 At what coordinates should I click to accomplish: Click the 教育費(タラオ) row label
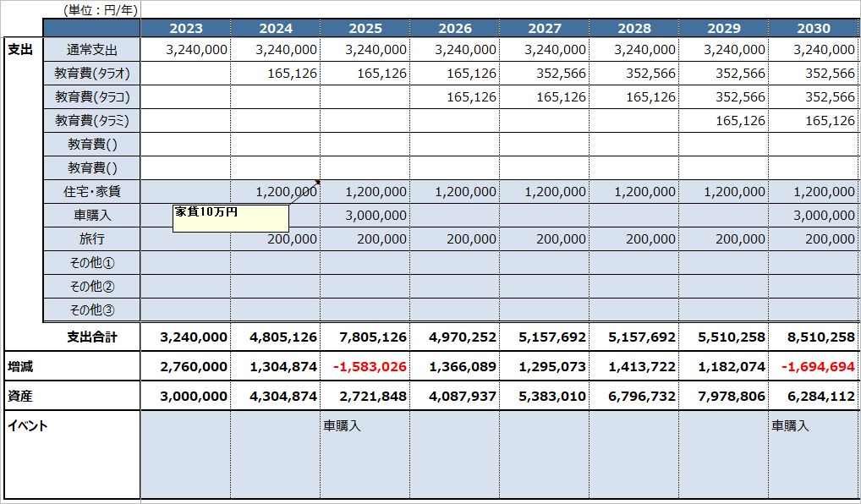(x=92, y=74)
